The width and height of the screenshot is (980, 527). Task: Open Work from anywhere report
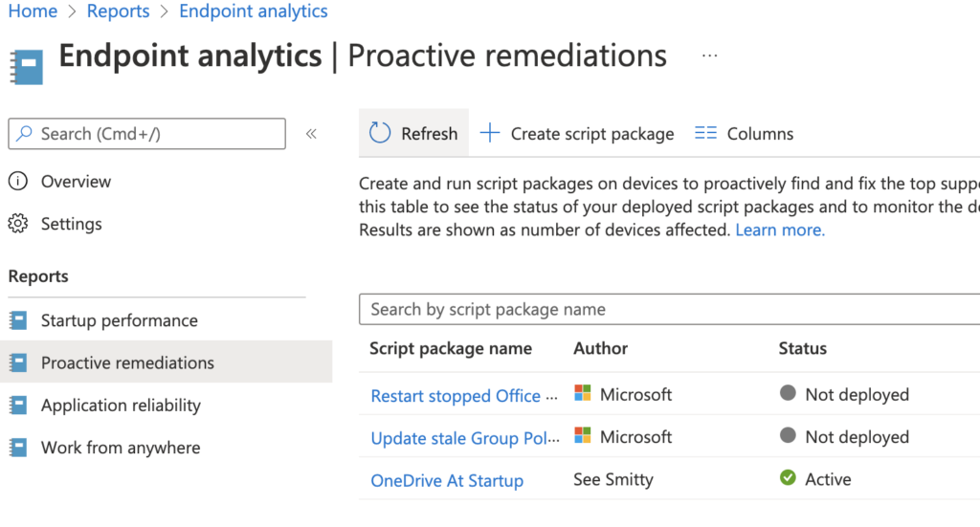[121, 448]
